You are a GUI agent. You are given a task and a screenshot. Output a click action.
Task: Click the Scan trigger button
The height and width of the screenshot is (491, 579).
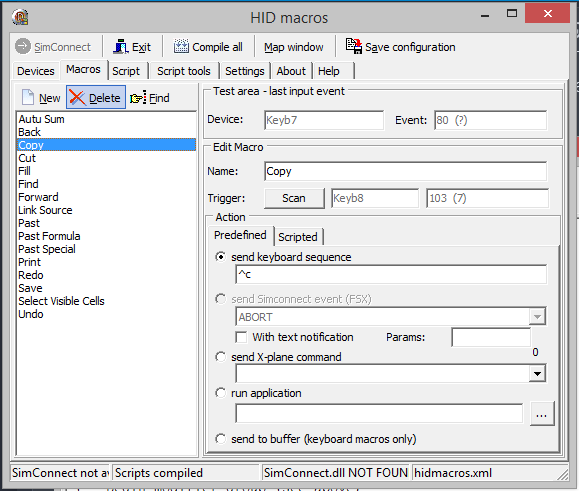click(x=294, y=198)
